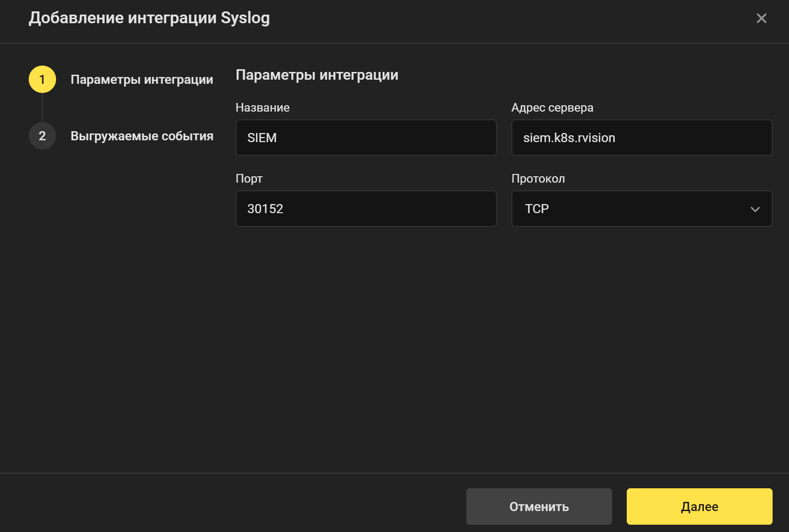Click the Адрес сервера label
Image resolution: width=789 pixels, height=532 pixels.
coord(552,107)
